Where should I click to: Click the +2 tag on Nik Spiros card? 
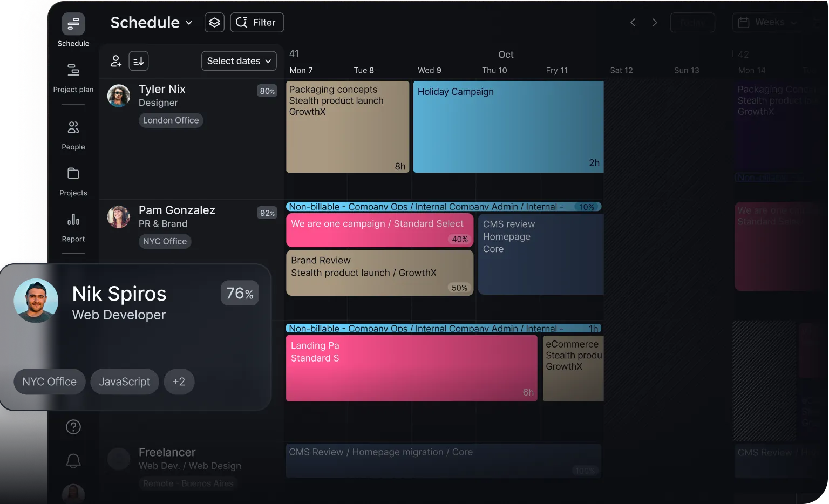[179, 382]
